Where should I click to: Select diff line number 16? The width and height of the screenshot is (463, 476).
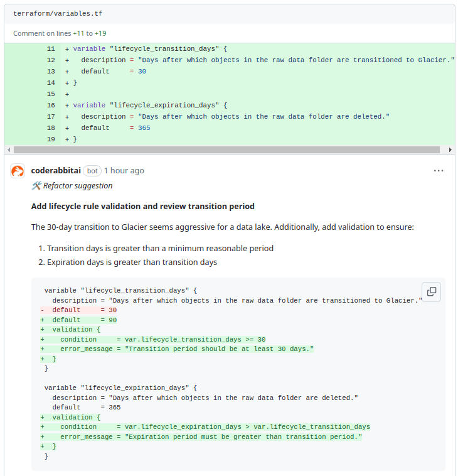(51, 105)
